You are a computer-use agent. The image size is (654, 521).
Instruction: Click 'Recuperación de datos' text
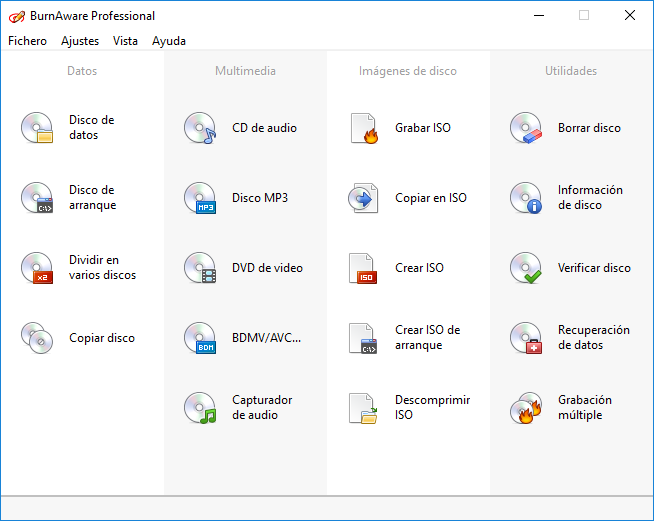pos(594,337)
